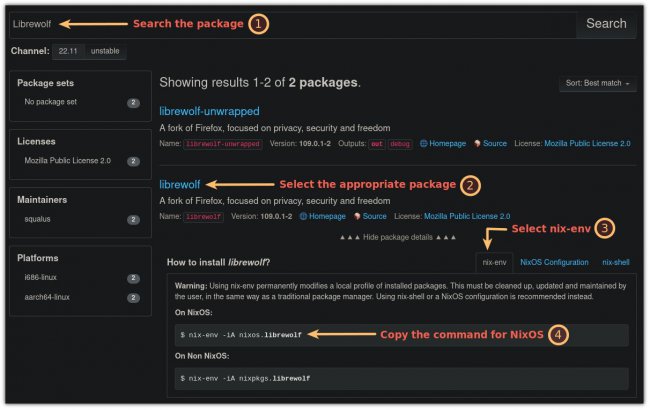
Task: Click the 'Showing results 1-2' heading
Action: (x=260, y=82)
